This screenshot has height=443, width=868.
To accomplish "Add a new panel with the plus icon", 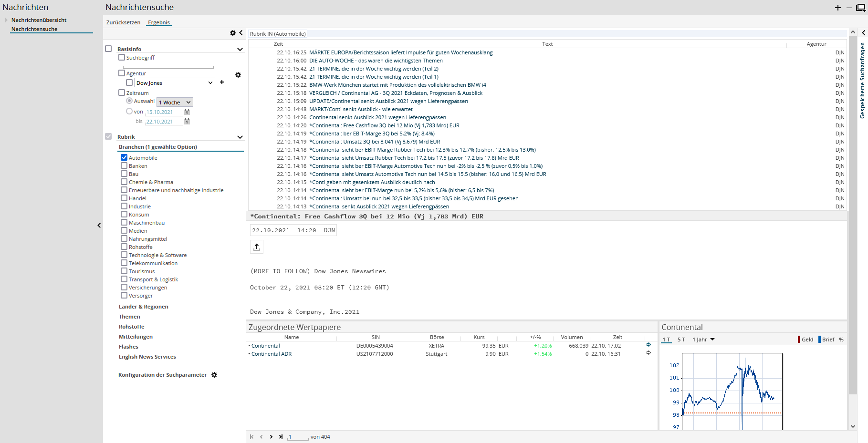I will click(837, 8).
